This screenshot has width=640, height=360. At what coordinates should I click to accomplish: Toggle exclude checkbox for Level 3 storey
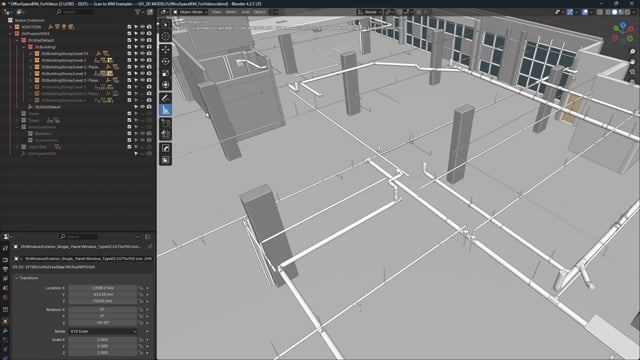tap(129, 87)
